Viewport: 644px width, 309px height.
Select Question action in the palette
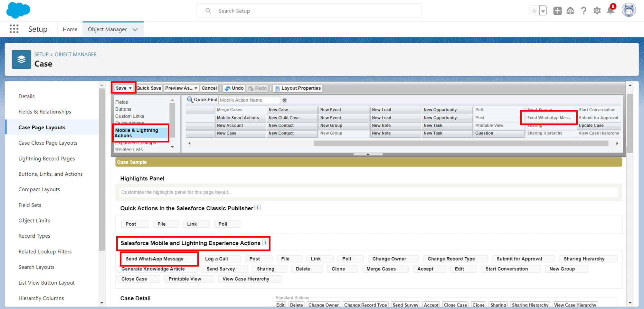(499, 133)
